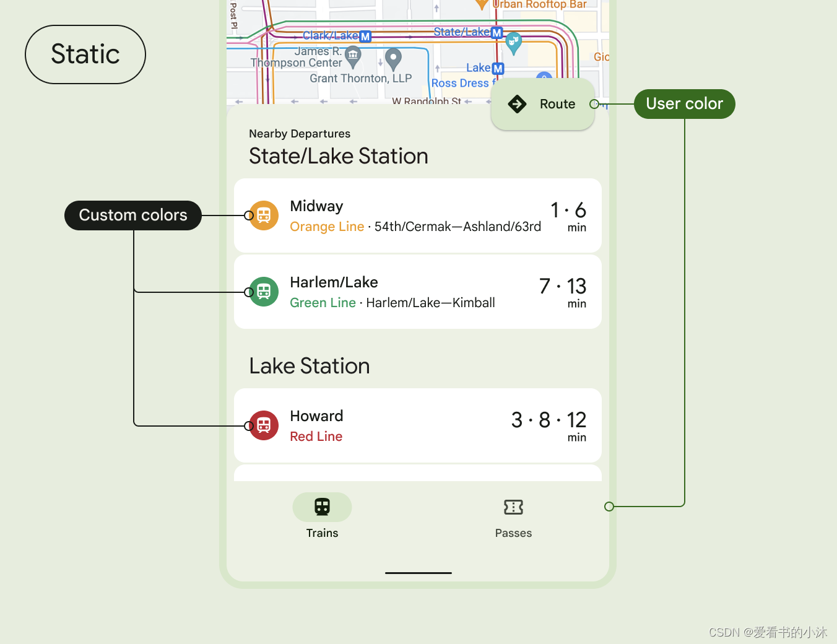Click the Midway 1 · 6 min times
Viewport: 837px width, 644px height.
click(568, 216)
